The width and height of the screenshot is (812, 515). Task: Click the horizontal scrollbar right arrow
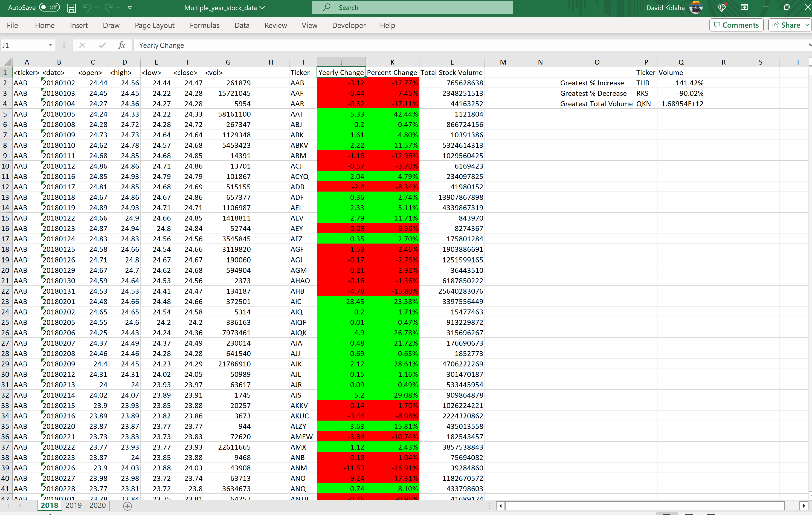(804, 505)
